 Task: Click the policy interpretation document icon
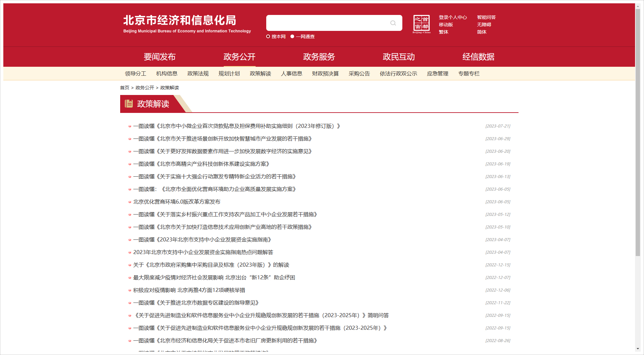pyautogui.click(x=129, y=104)
